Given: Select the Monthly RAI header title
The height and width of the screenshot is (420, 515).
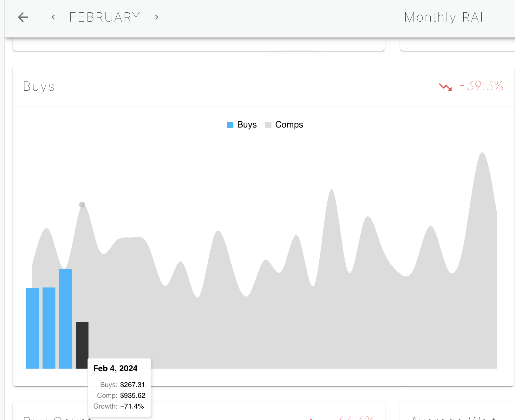Looking at the screenshot, I should (444, 17).
